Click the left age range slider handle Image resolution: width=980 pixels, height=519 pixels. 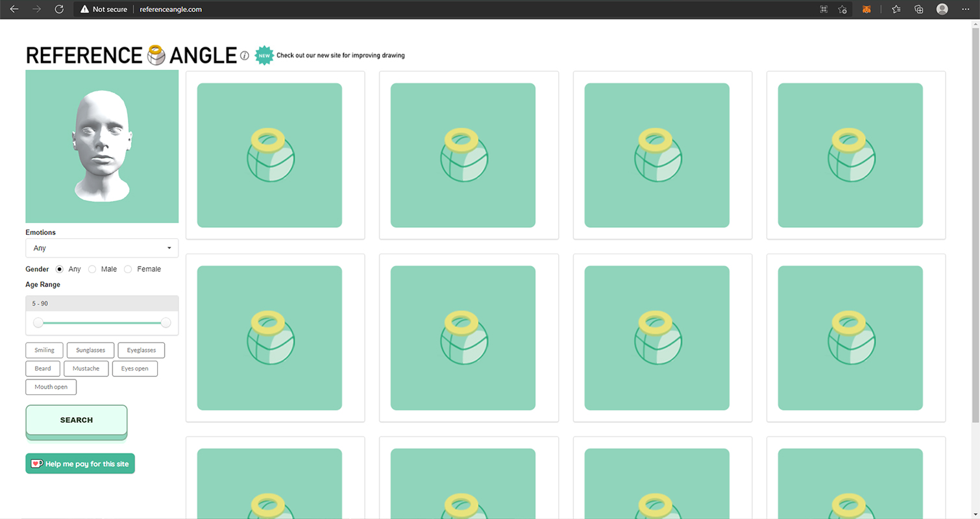coord(38,323)
